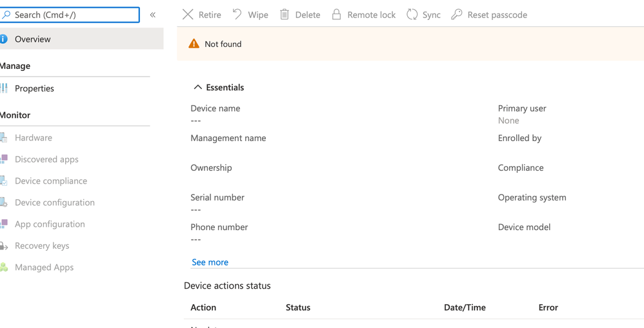Select Device compliance in sidebar

[51, 181]
